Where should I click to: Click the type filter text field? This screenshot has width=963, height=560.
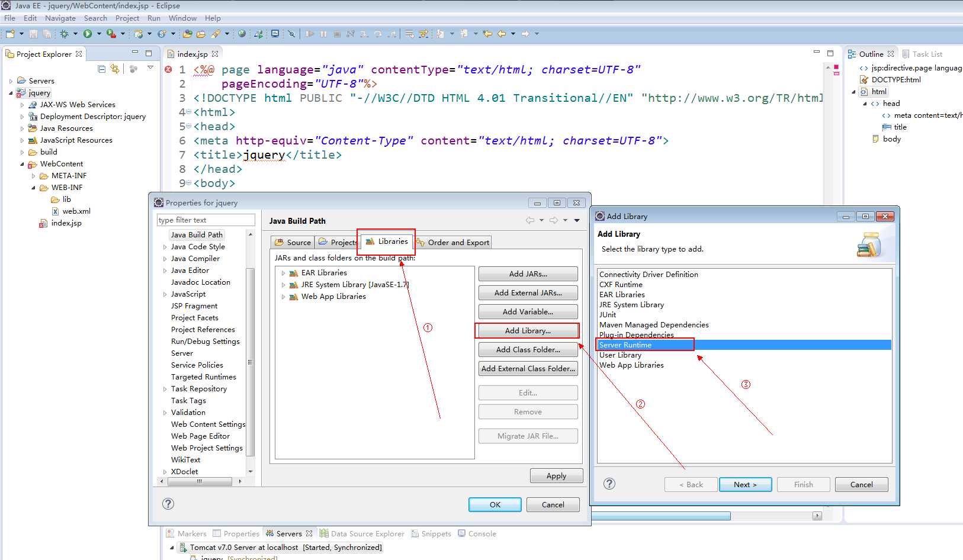click(x=206, y=220)
